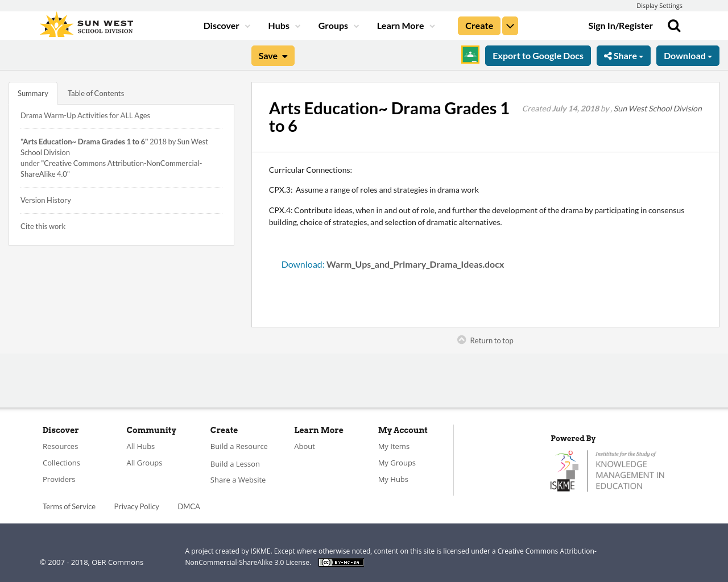Switch to the Table of Contents tab
Screen dimensions: 728x582
click(x=96, y=92)
